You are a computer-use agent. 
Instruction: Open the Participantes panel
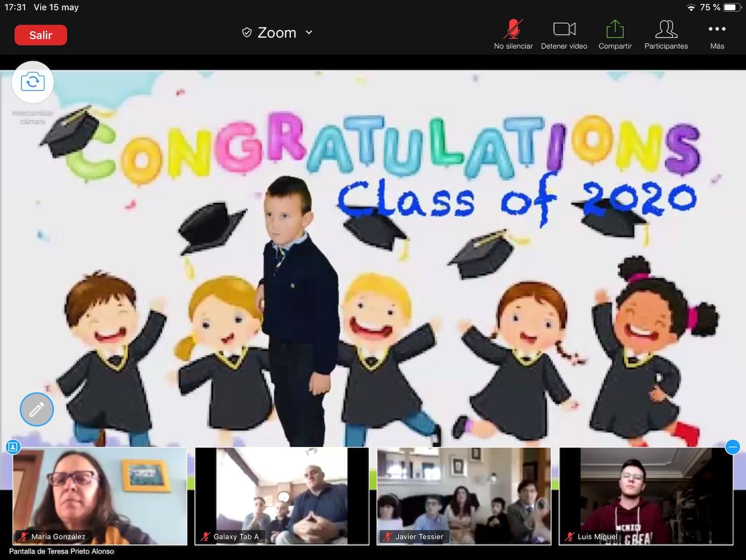[x=666, y=34]
